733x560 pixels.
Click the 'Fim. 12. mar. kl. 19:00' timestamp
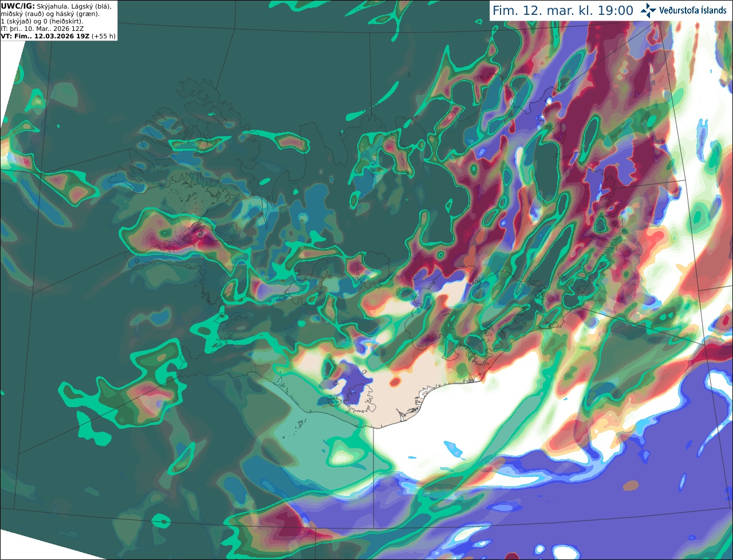tap(563, 11)
